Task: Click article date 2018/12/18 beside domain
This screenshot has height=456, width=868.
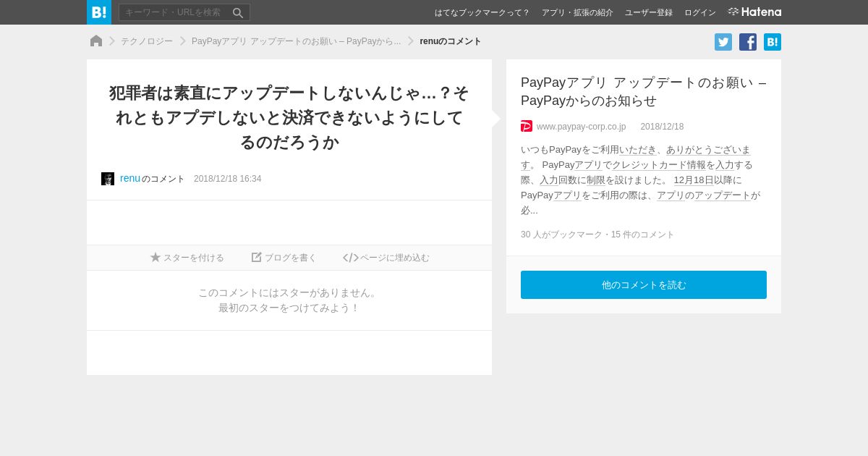Action: (662, 127)
